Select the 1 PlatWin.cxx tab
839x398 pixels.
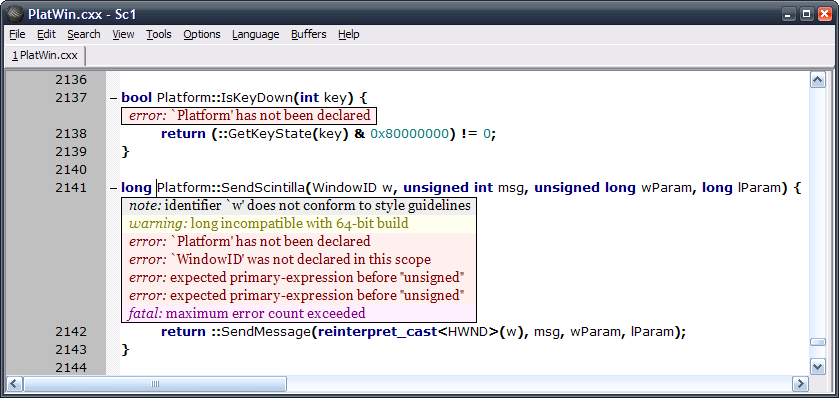45,55
